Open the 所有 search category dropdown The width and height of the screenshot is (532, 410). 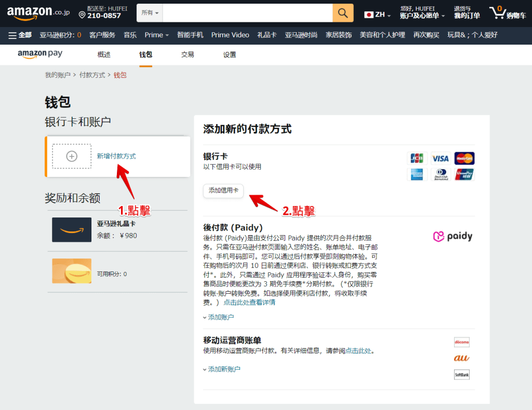[150, 13]
